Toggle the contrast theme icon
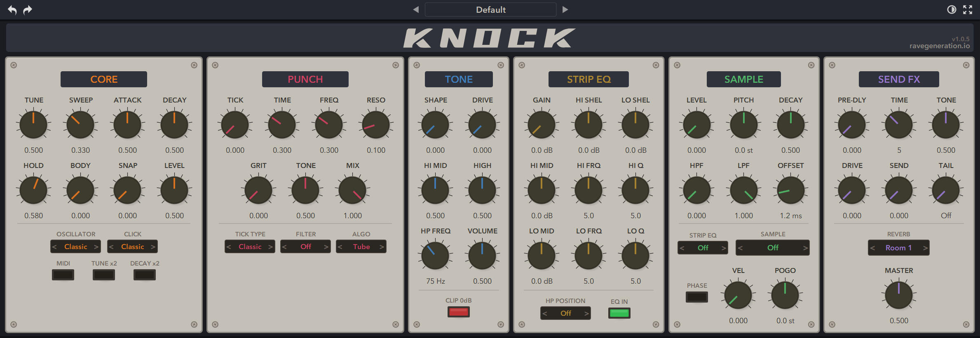The width and height of the screenshot is (980, 338). click(x=951, y=10)
